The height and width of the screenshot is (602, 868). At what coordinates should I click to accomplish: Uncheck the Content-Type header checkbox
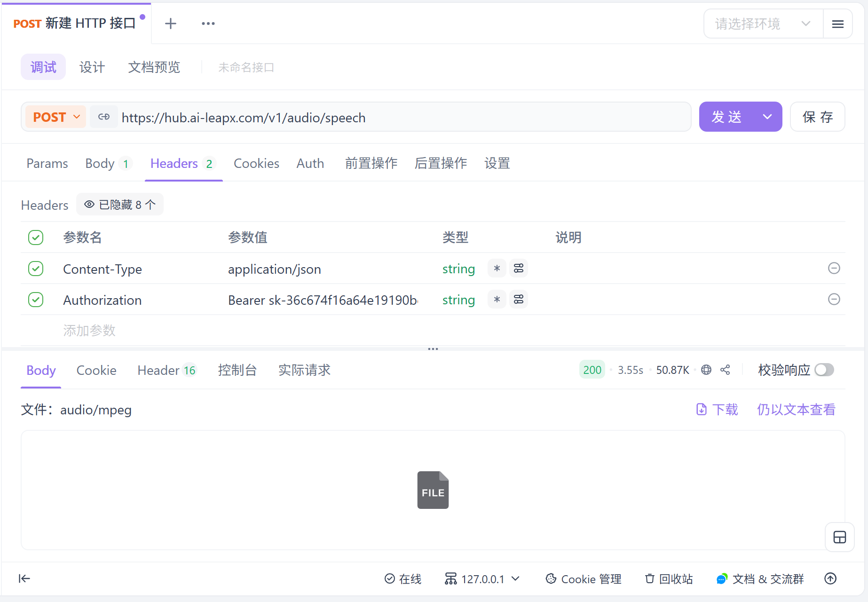pos(36,269)
